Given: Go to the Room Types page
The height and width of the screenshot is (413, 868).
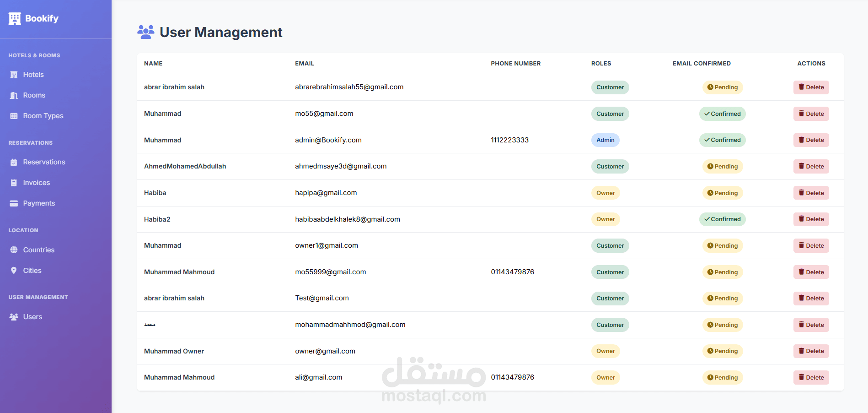Looking at the screenshot, I should click(43, 116).
